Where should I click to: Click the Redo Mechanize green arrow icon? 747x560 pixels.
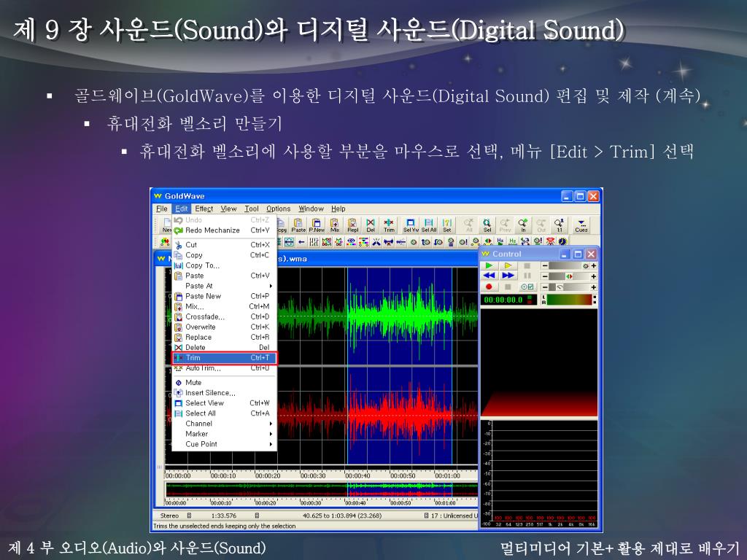pyautogui.click(x=179, y=230)
